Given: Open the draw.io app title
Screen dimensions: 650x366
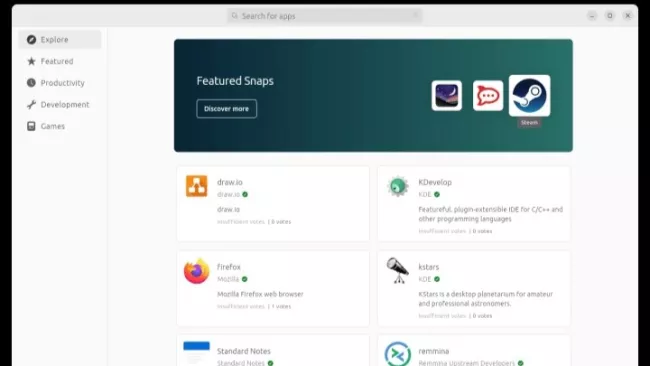Looking at the screenshot, I should (x=230, y=182).
